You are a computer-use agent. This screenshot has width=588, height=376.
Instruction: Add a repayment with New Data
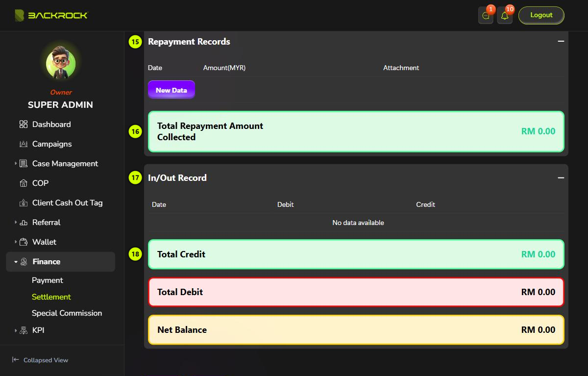[171, 90]
